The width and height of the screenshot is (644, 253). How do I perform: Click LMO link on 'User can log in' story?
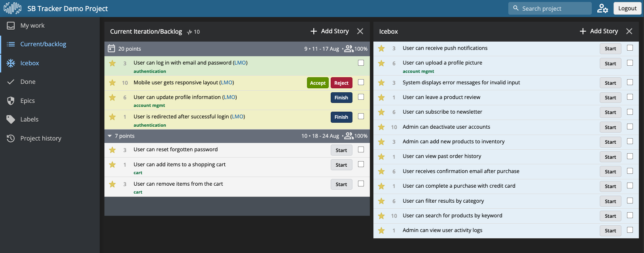click(x=240, y=63)
